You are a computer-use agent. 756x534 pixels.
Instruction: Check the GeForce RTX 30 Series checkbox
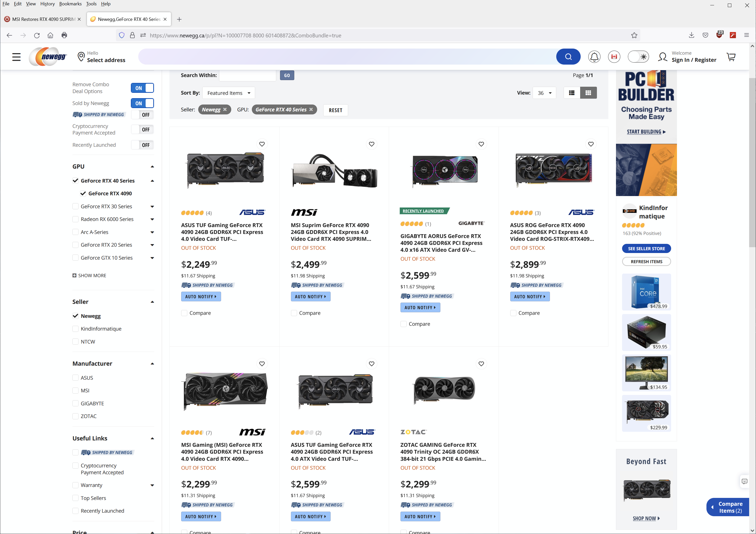75,206
